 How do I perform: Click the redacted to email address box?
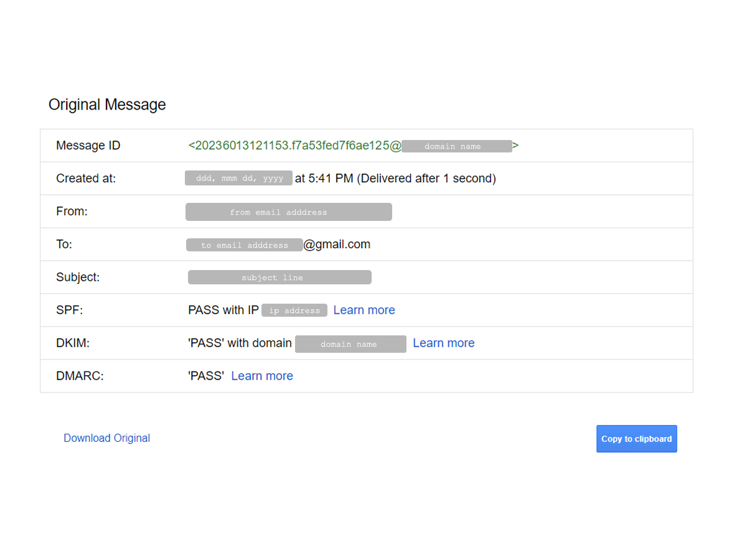245,245
